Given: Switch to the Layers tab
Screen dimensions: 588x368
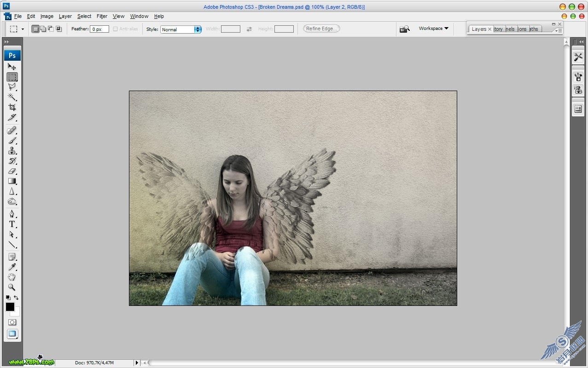Looking at the screenshot, I should (479, 29).
